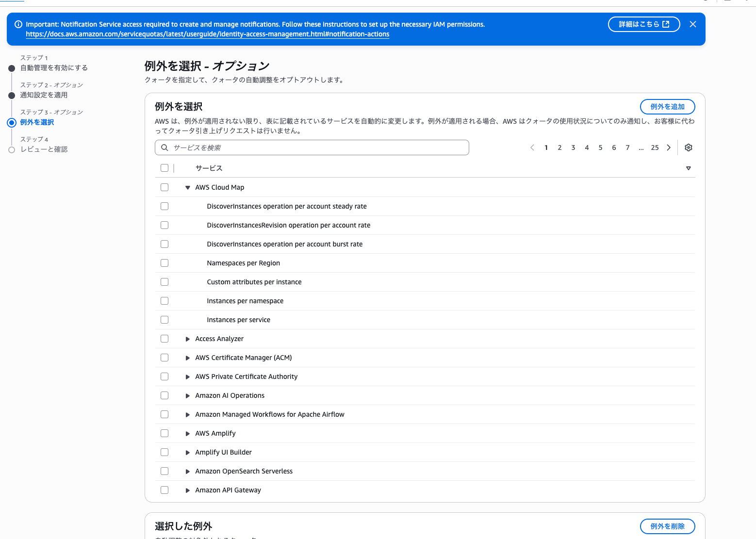The image size is (756, 539).
Task: Expand Amazon OpenSearch Serverless row
Action: (187, 472)
